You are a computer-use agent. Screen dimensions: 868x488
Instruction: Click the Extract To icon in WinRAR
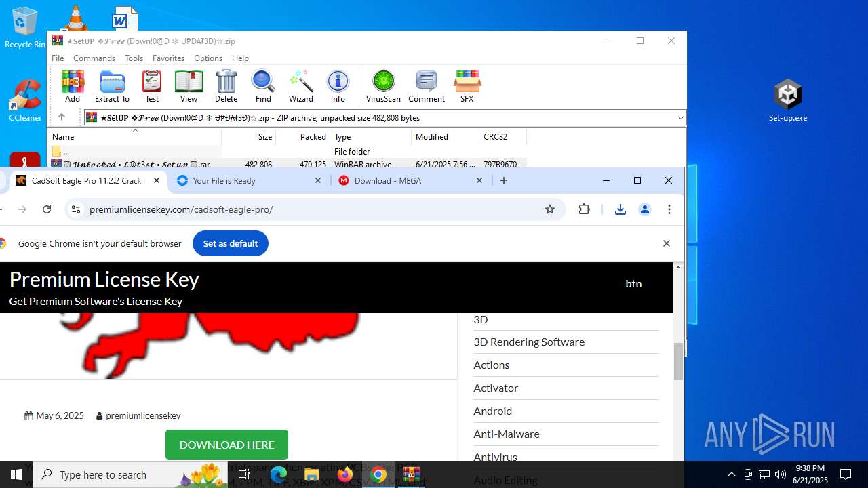112,86
